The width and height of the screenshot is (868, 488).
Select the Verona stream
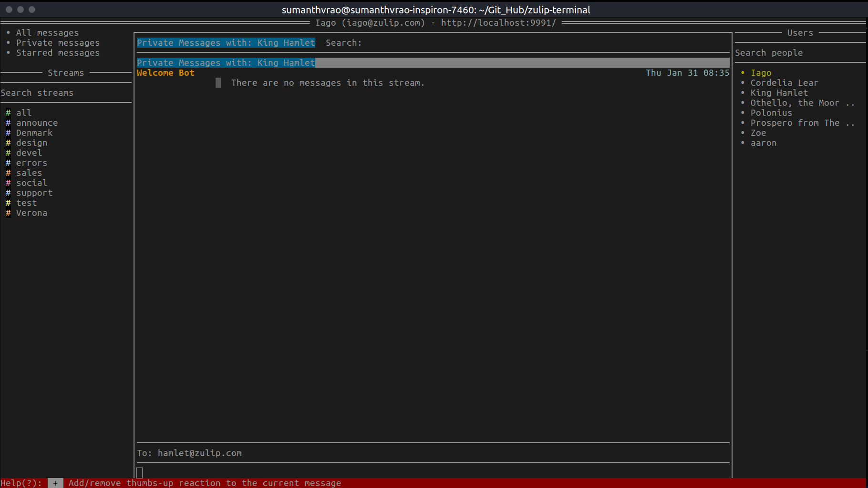tap(31, 213)
